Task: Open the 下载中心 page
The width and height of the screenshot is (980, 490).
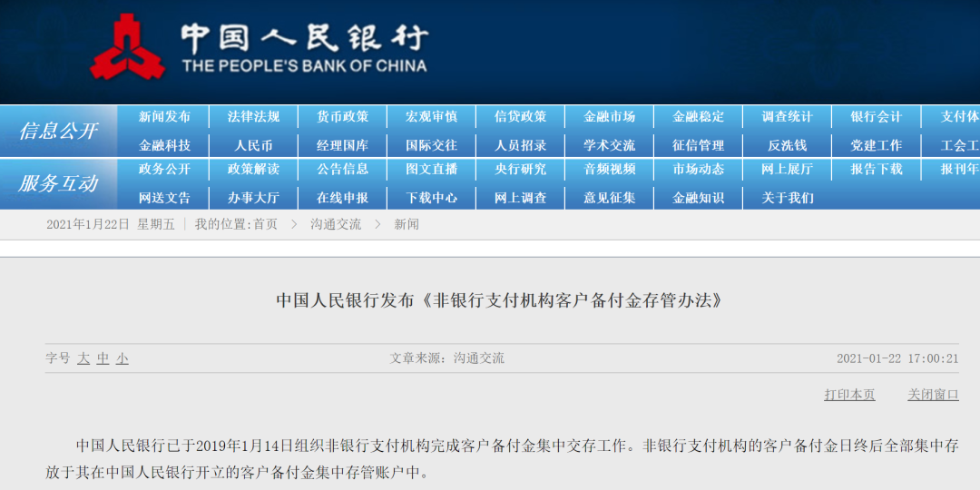Action: click(x=431, y=198)
